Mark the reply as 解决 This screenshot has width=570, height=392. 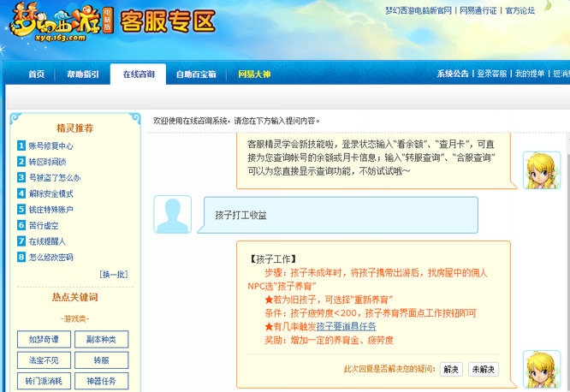point(451,370)
